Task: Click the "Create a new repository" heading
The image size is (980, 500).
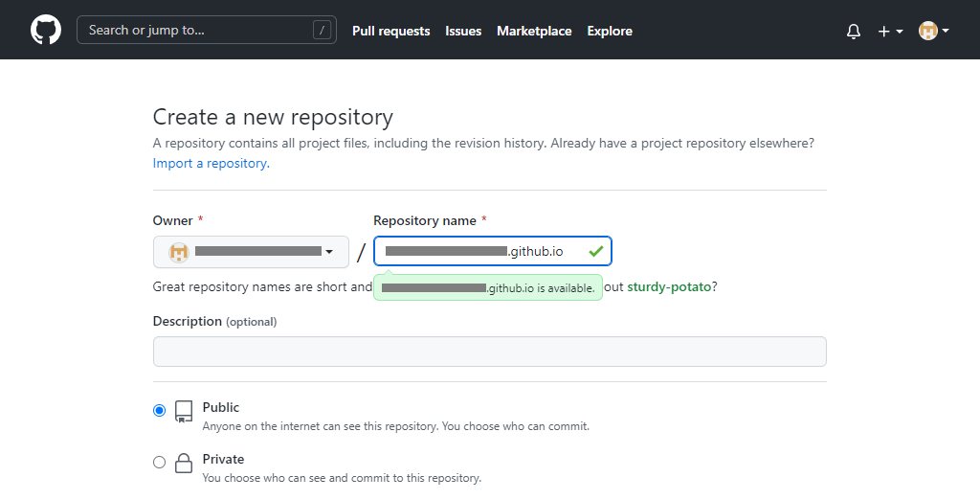Action: 273,117
